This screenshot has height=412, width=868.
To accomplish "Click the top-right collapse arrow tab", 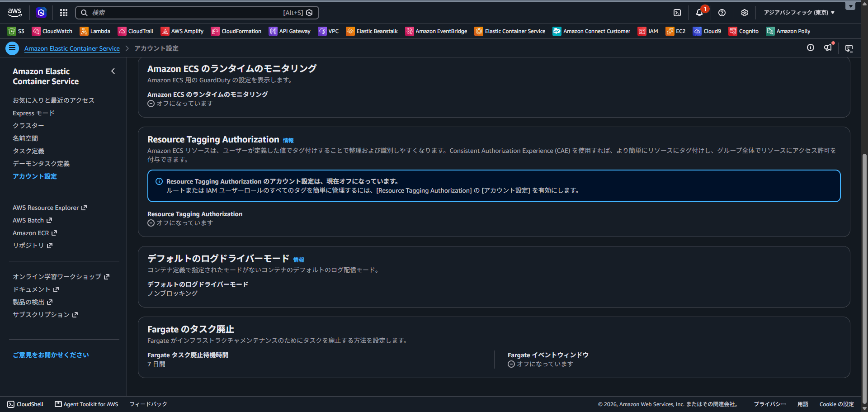I will point(850,6).
